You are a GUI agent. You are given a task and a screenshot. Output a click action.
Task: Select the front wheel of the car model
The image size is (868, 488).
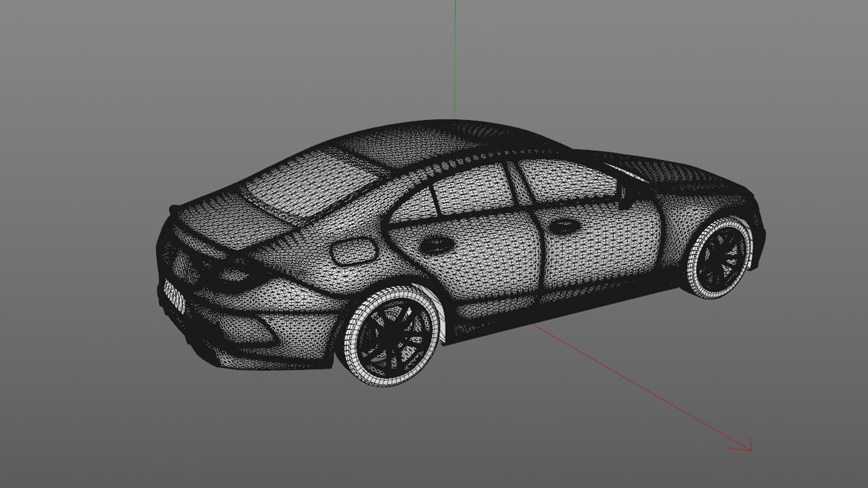[x=720, y=259]
